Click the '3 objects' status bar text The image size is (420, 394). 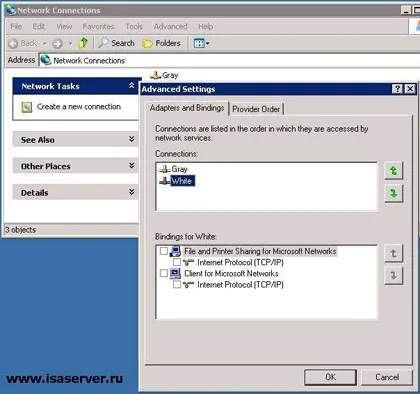tap(20, 230)
